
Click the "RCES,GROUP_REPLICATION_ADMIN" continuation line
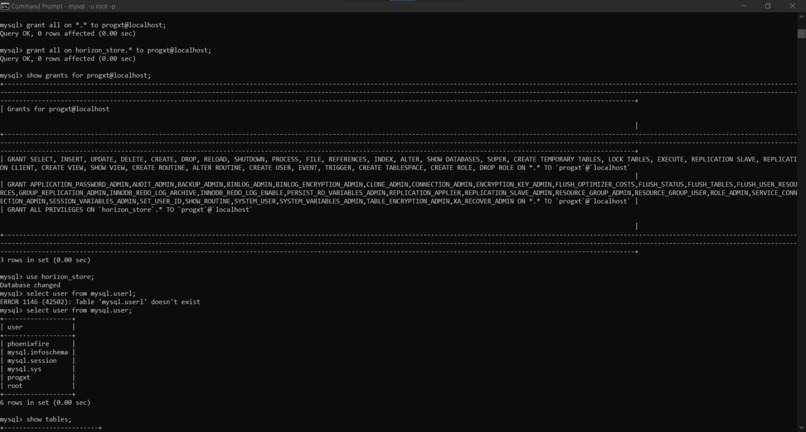pos(398,193)
